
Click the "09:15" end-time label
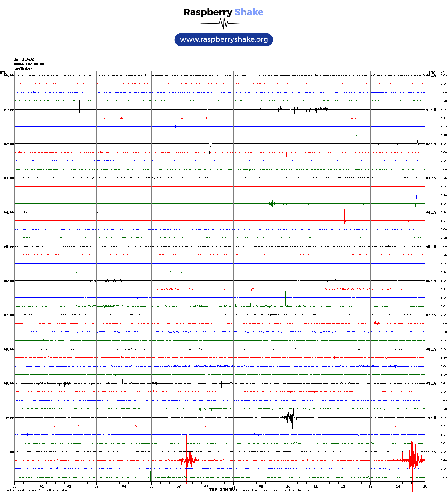coord(431,384)
